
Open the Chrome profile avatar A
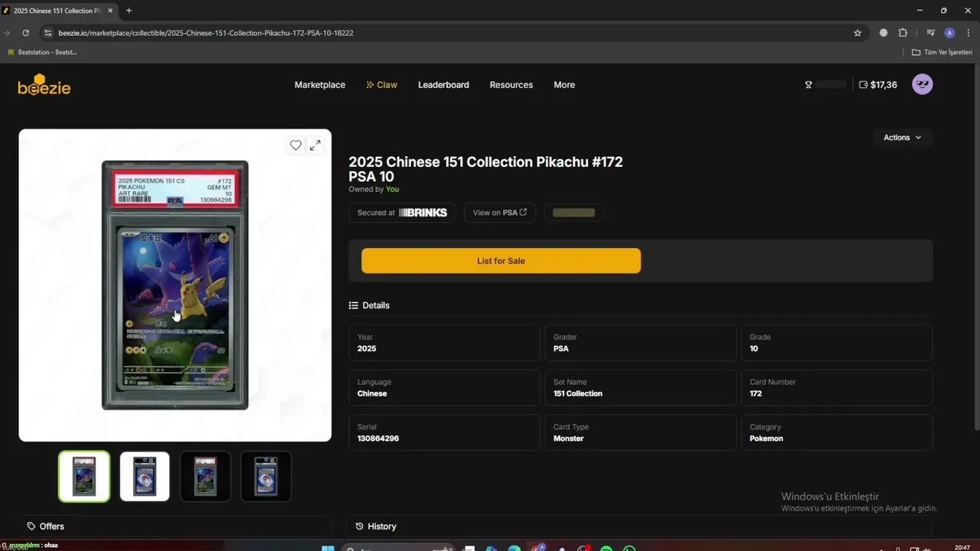point(949,33)
